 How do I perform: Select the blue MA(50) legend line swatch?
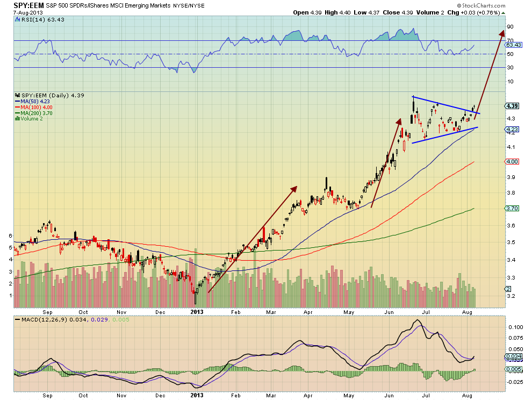[x=18, y=102]
